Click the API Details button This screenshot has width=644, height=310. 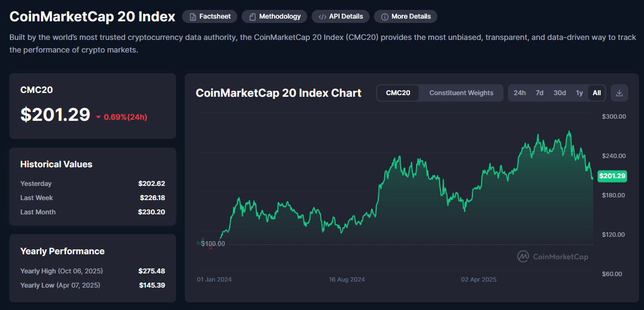[341, 16]
